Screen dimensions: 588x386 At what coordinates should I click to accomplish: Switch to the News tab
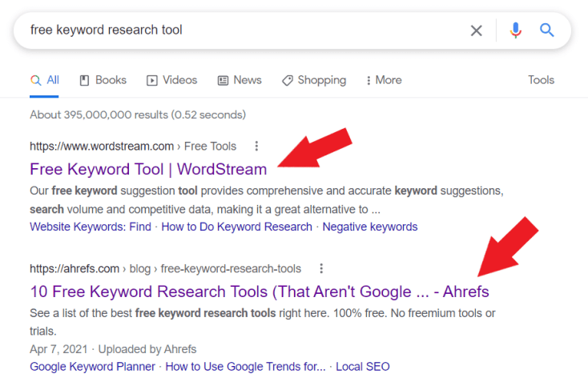240,80
